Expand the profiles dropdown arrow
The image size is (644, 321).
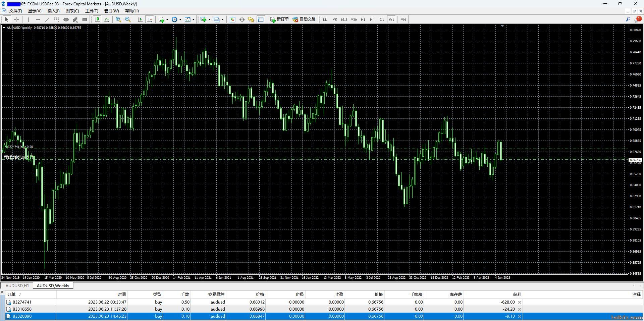pos(222,19)
